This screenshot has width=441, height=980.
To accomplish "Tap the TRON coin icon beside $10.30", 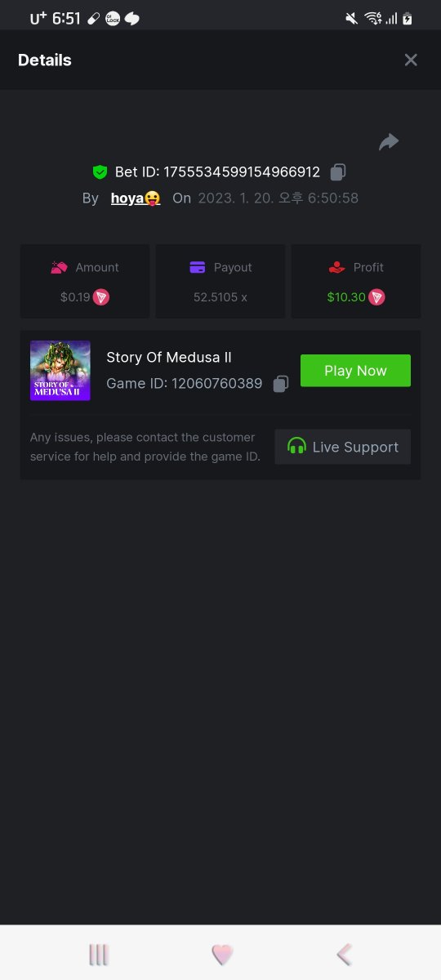I will [x=376, y=297].
